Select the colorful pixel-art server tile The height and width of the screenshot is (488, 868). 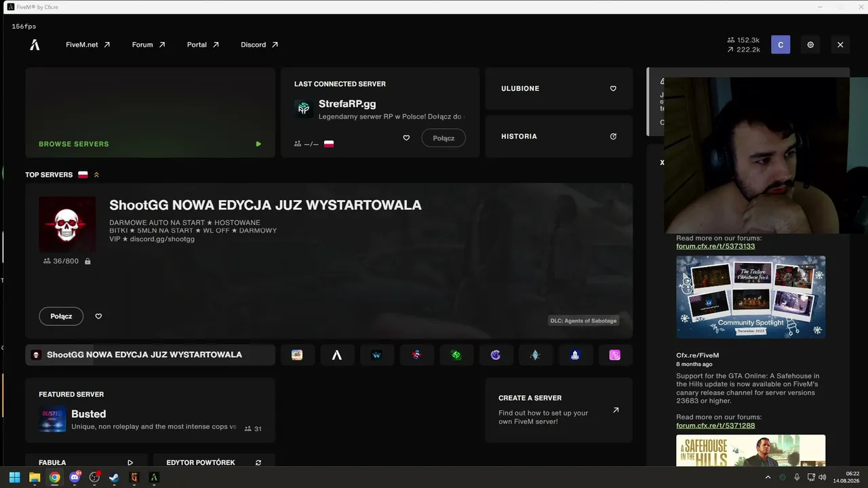[x=297, y=354]
